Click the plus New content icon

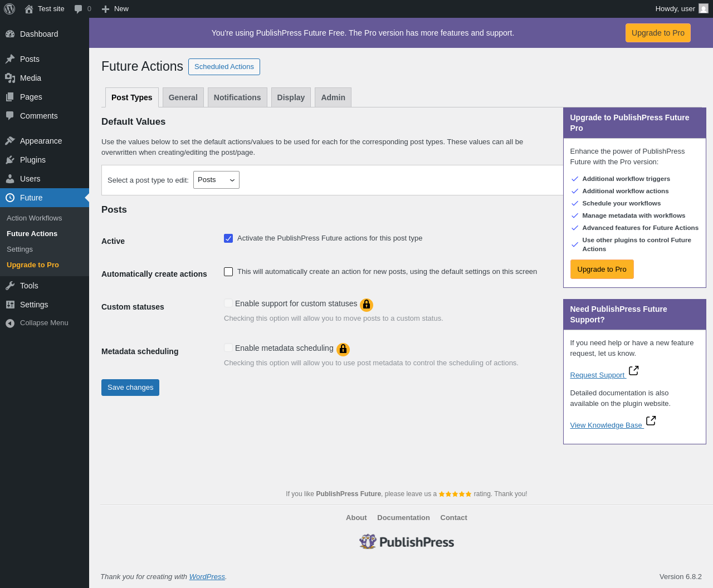point(106,9)
